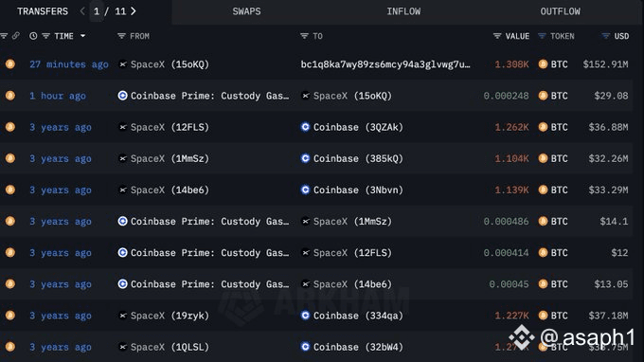Click SpaceX (15oKQ) recipient in $29.08 row
644x362 pixels.
click(x=352, y=96)
